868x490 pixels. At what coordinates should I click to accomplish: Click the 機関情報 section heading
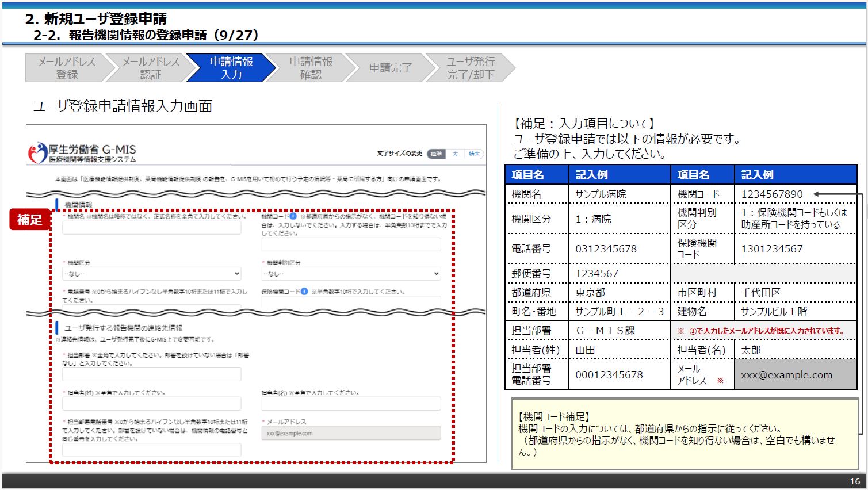(78, 205)
